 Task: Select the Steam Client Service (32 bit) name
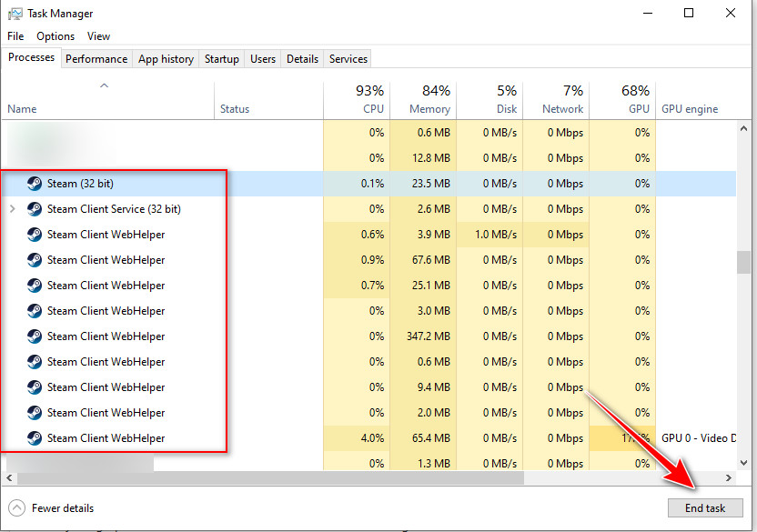[x=114, y=209]
